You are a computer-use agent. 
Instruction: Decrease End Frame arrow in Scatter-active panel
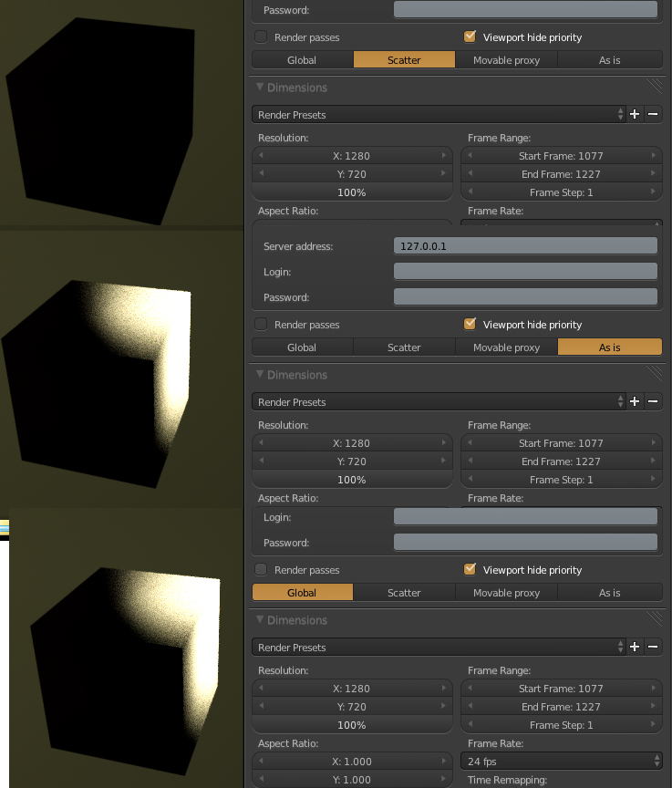tap(470, 174)
